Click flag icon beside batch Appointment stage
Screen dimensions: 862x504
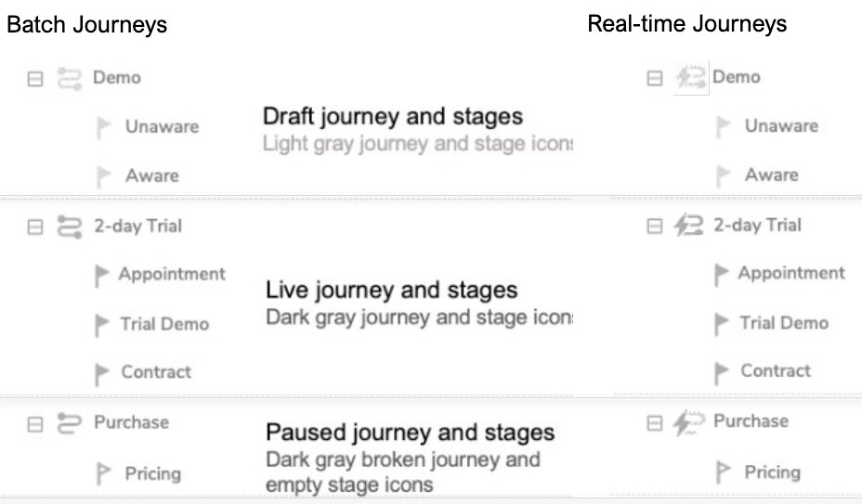click(x=104, y=275)
